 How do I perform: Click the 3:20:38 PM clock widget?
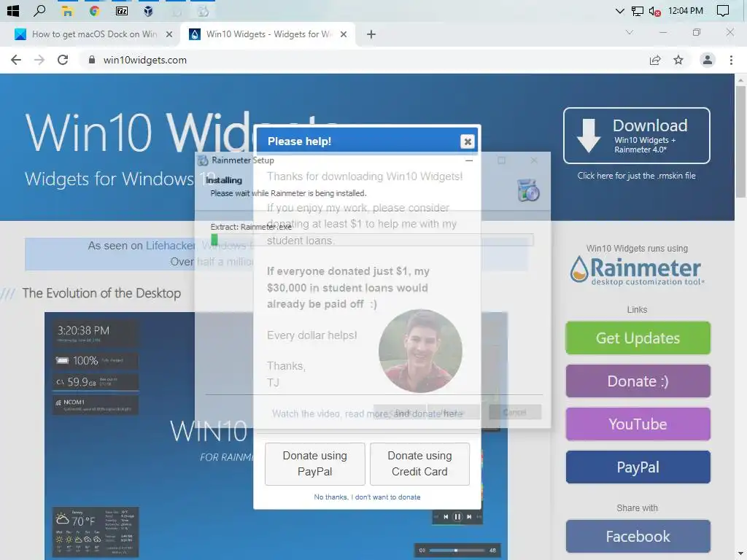tap(96, 333)
